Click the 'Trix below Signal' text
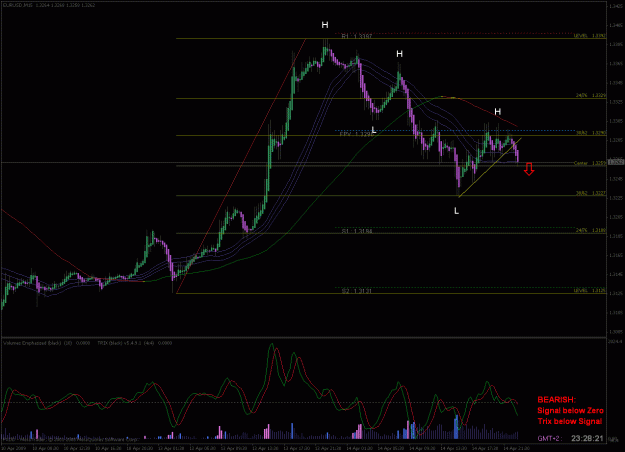 click(570, 421)
